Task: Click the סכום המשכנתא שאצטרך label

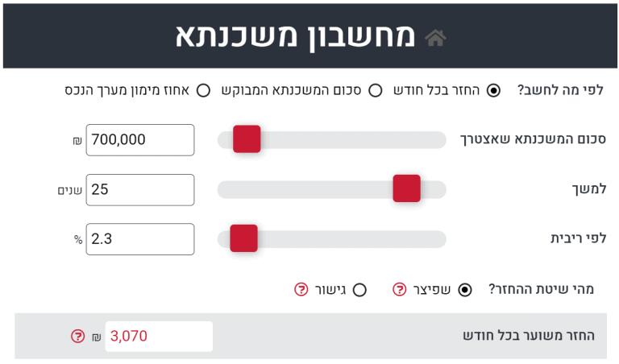Action: [x=533, y=139]
